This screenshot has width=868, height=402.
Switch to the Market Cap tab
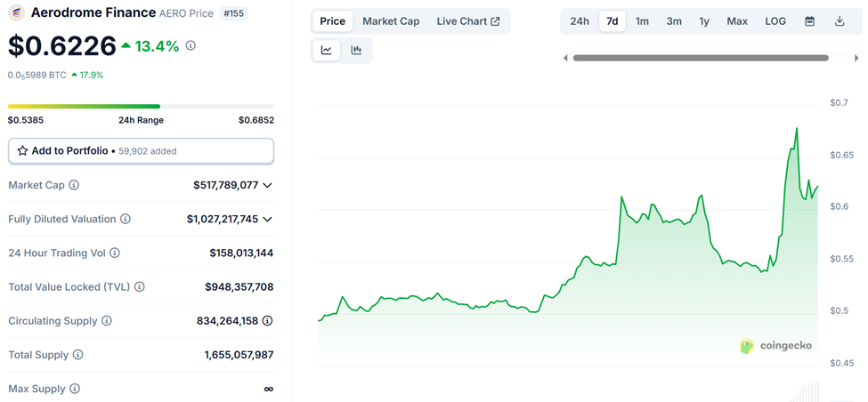point(391,21)
